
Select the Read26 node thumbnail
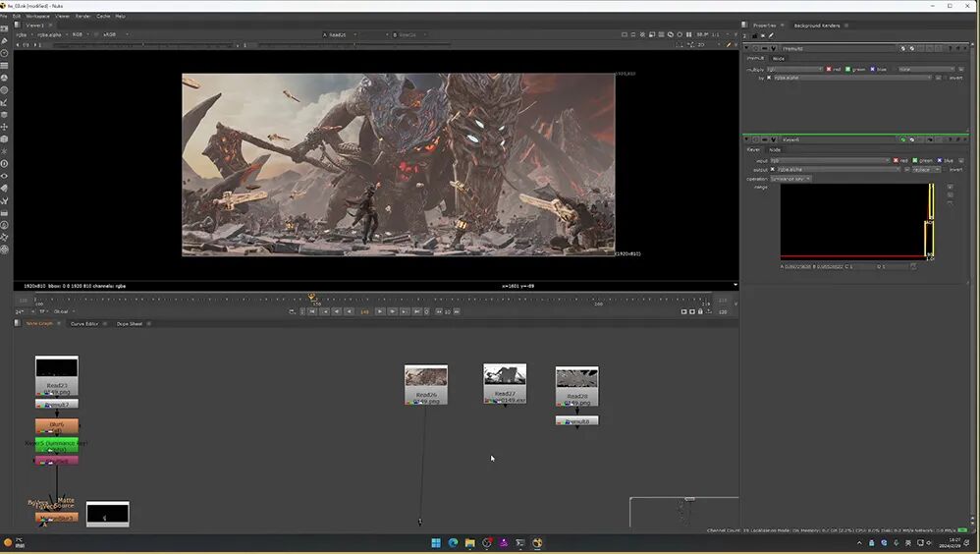[426, 377]
